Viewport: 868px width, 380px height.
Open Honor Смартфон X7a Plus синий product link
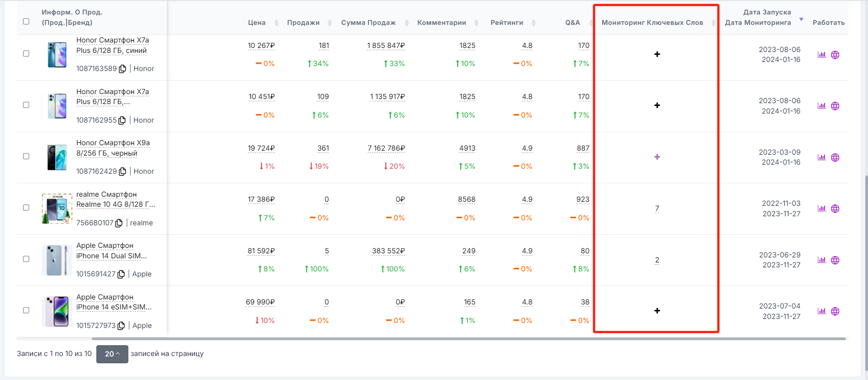113,45
